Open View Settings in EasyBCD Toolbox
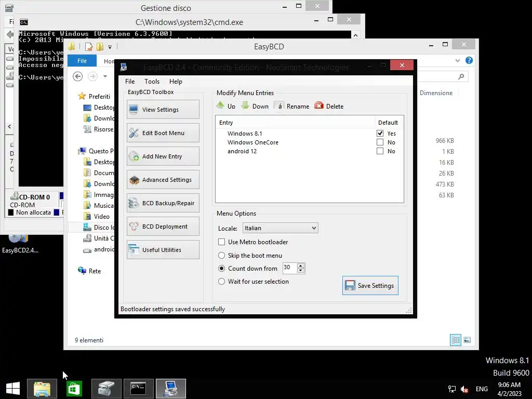Screen dimensions: 532x399 (163, 109)
